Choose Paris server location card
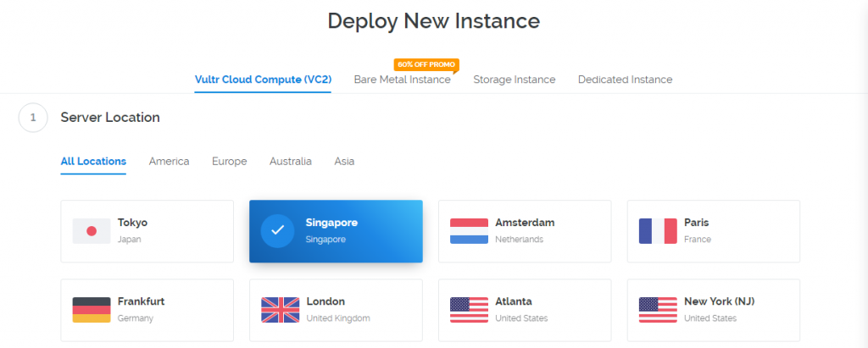 tap(714, 231)
